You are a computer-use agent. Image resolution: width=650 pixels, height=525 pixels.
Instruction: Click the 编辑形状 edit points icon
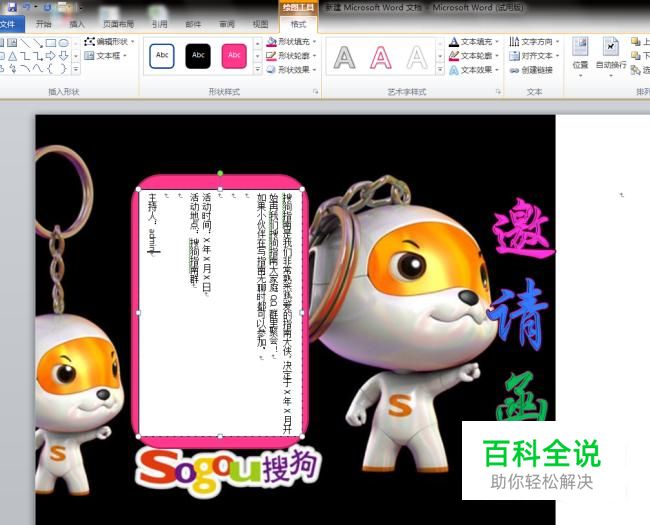point(89,41)
